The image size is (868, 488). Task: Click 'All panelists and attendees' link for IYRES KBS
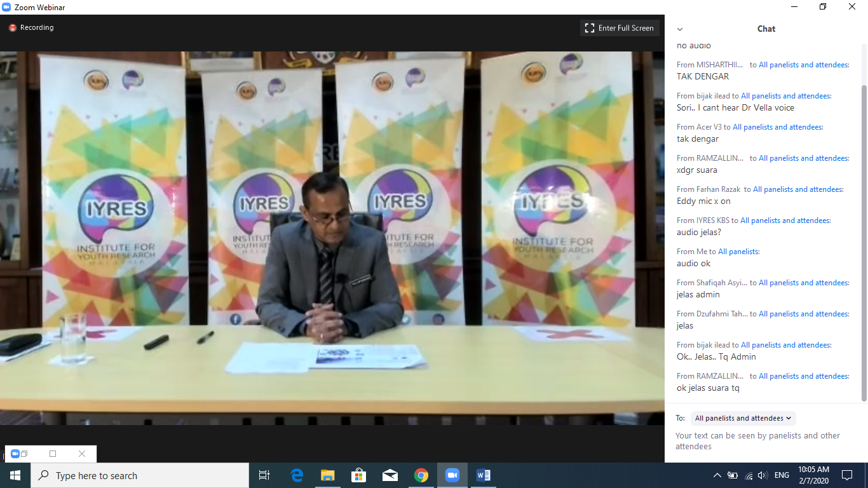coord(785,220)
